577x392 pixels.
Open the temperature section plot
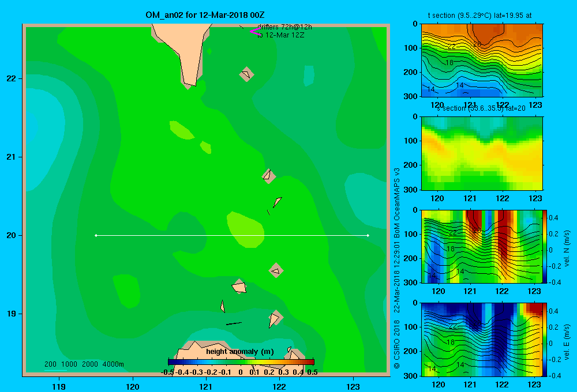point(482,61)
